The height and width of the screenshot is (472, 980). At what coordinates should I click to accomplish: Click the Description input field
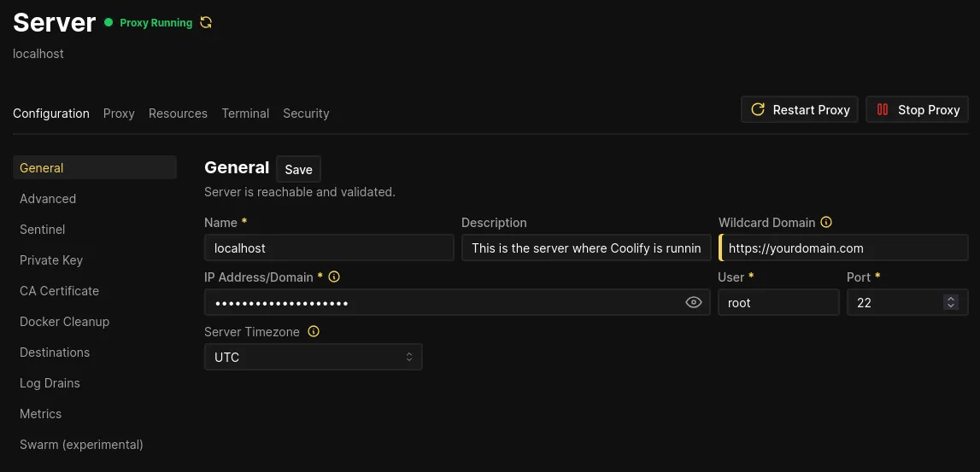click(x=586, y=248)
